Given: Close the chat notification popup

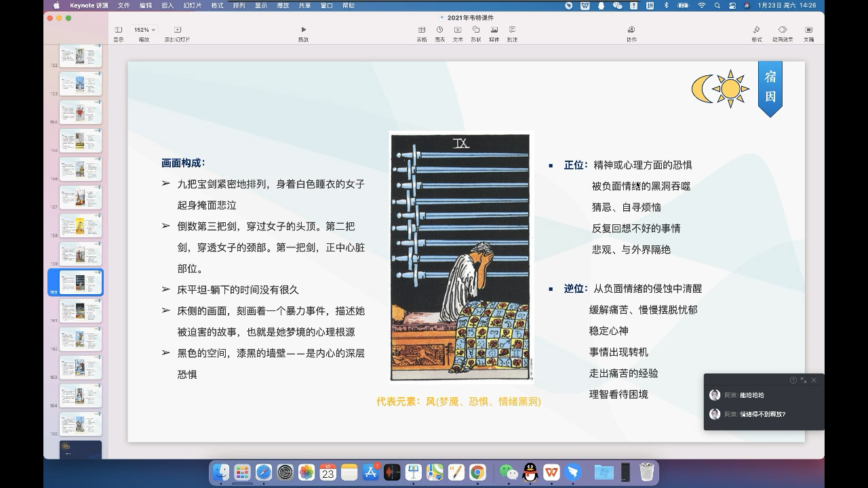Looking at the screenshot, I should click(x=814, y=380).
